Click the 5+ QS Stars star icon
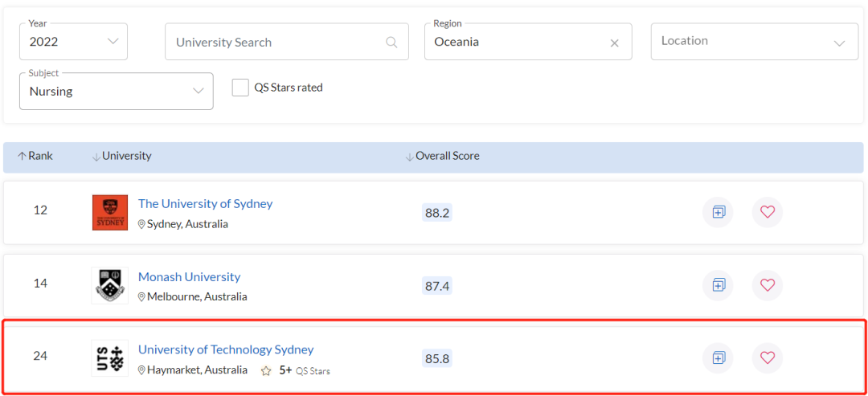Viewport: 868px width, 396px height. point(266,371)
